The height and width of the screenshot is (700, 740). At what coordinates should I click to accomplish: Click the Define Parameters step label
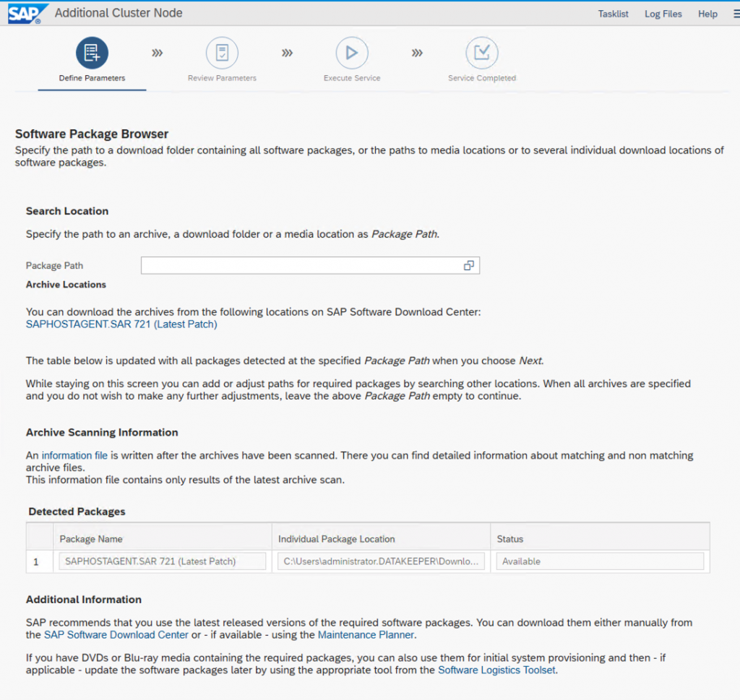92,78
